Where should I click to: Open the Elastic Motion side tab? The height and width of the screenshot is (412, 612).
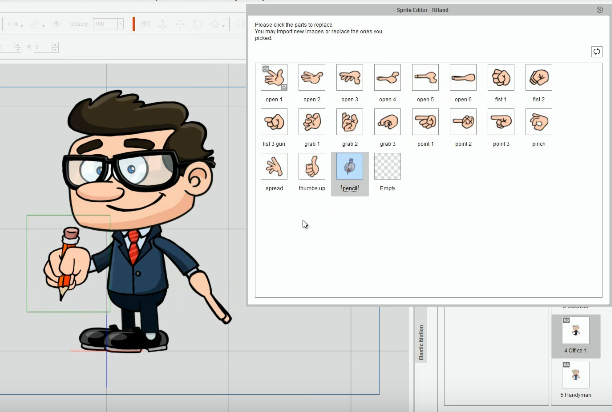point(421,342)
